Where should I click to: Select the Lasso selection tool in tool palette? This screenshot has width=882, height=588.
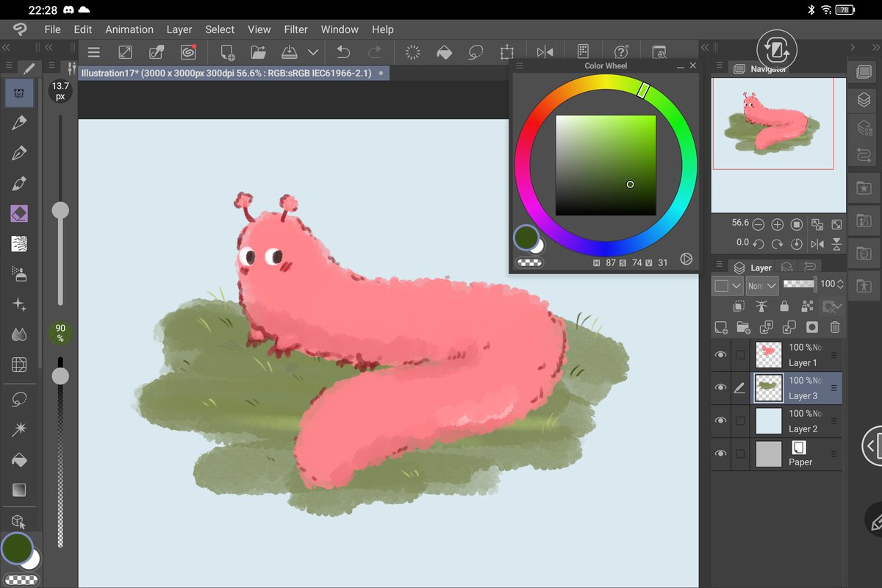pos(20,399)
